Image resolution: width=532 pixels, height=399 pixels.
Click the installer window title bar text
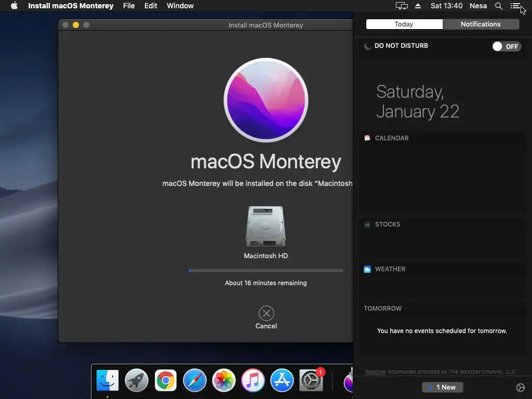point(265,25)
